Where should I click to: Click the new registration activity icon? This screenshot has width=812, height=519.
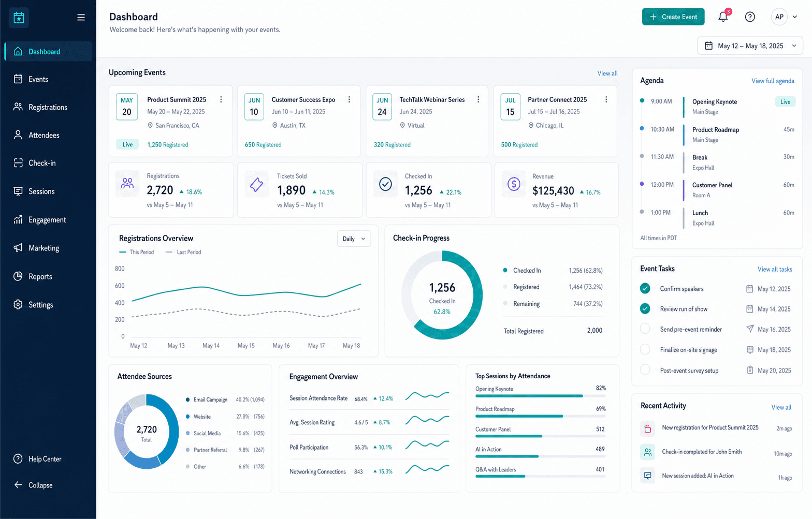tap(647, 428)
